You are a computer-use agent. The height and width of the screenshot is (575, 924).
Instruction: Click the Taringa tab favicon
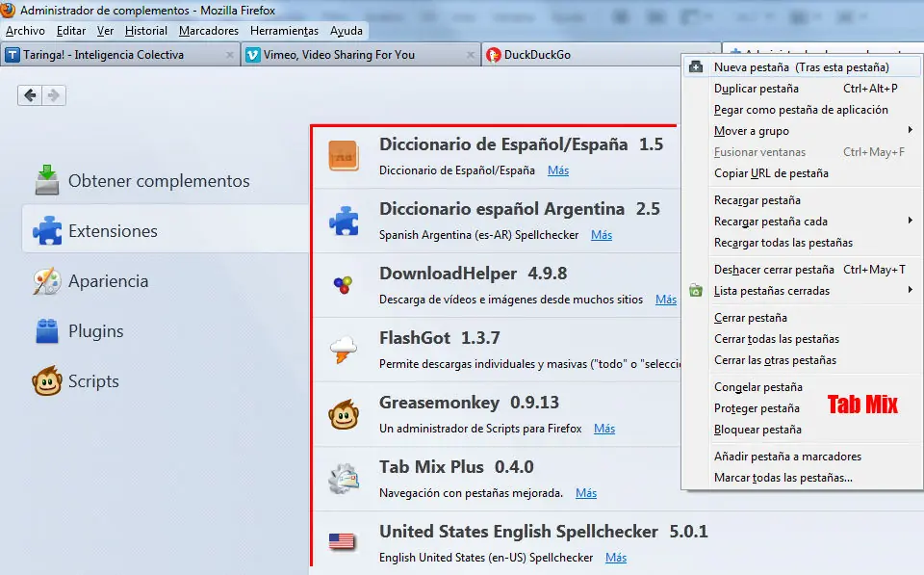point(13,55)
